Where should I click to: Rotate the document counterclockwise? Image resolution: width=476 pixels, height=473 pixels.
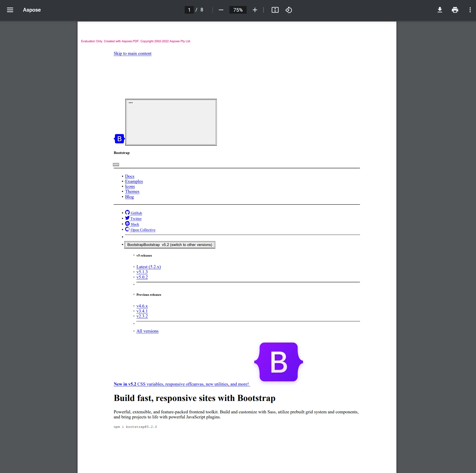(289, 10)
